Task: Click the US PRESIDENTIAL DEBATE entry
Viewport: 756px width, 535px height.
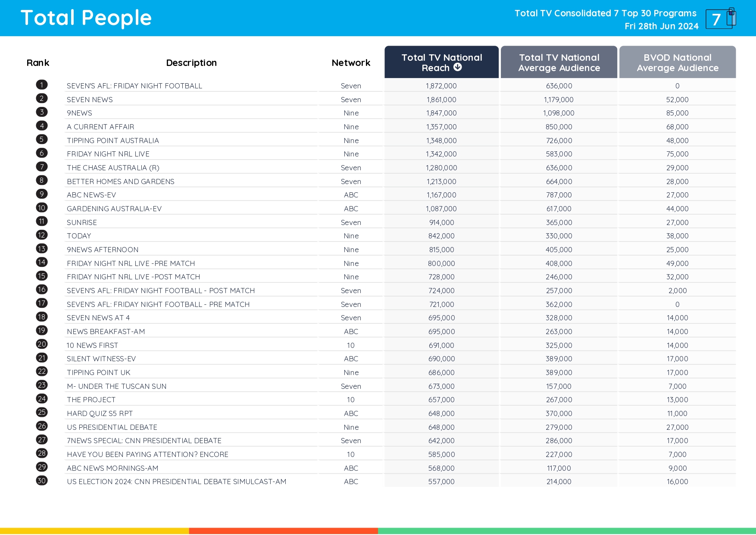Action: (x=112, y=427)
